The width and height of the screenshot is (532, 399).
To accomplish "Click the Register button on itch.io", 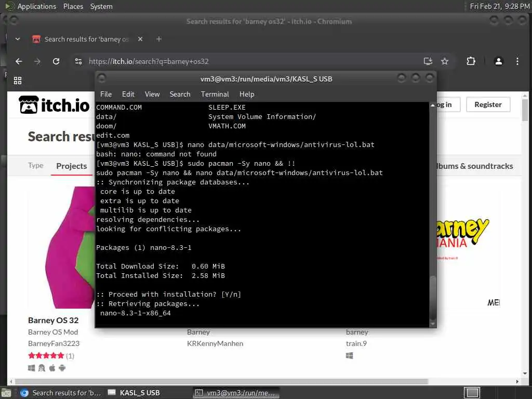I will (488, 104).
